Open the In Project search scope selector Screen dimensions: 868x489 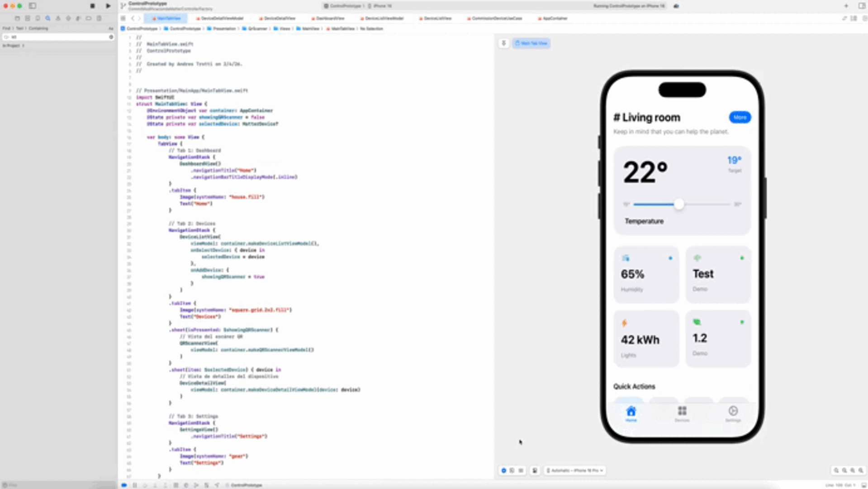tap(13, 46)
